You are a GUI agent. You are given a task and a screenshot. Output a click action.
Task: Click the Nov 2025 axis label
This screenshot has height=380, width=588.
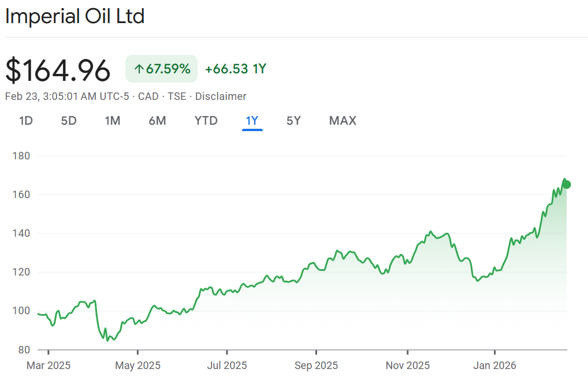point(408,366)
